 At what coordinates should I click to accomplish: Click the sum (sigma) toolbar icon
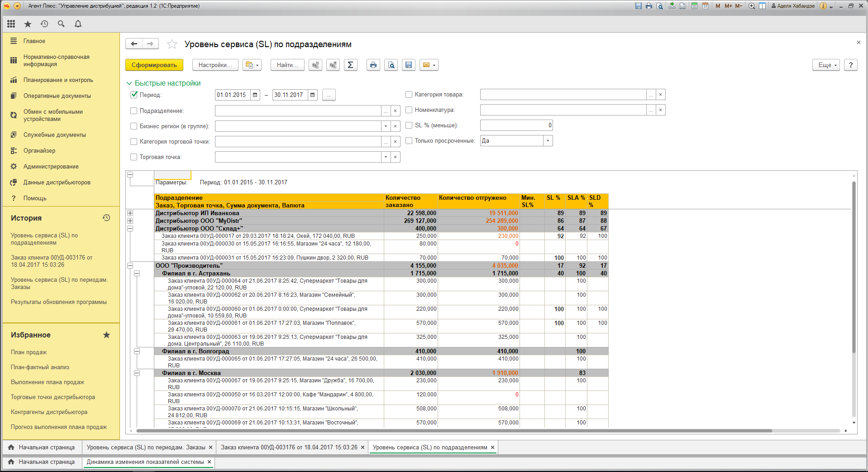(x=350, y=65)
